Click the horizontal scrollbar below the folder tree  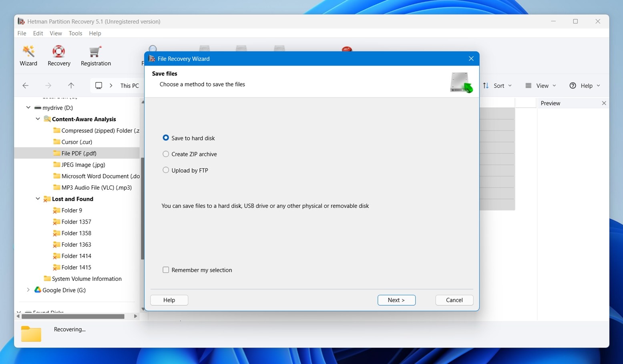click(x=72, y=316)
